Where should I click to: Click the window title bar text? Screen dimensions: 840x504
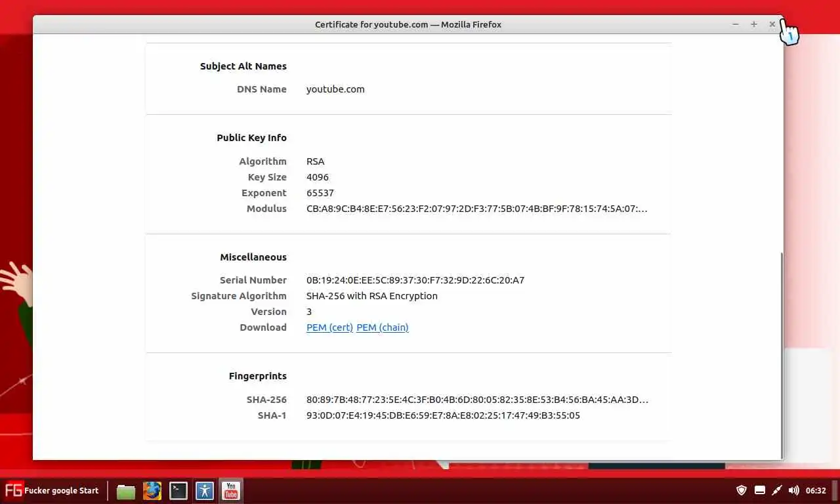[408, 24]
